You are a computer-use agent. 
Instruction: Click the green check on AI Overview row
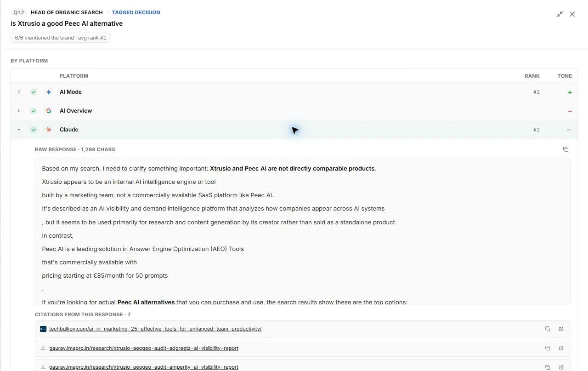(34, 111)
